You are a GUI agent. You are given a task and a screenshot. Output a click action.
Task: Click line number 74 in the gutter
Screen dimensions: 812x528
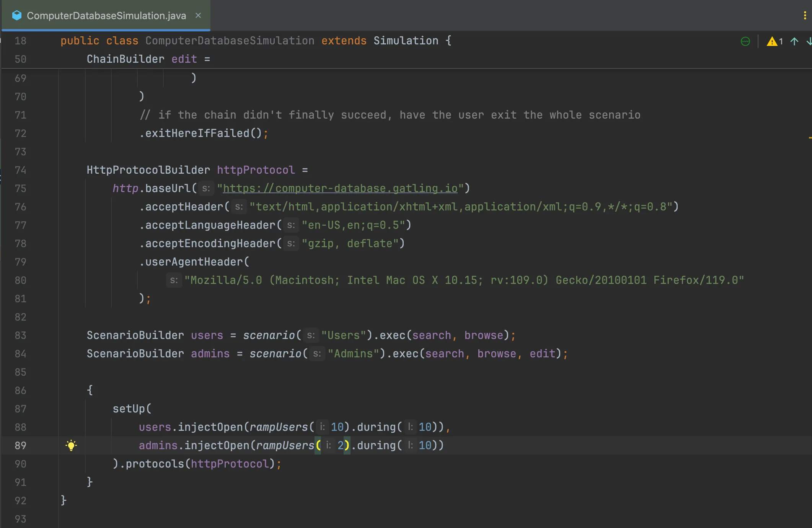tap(21, 170)
